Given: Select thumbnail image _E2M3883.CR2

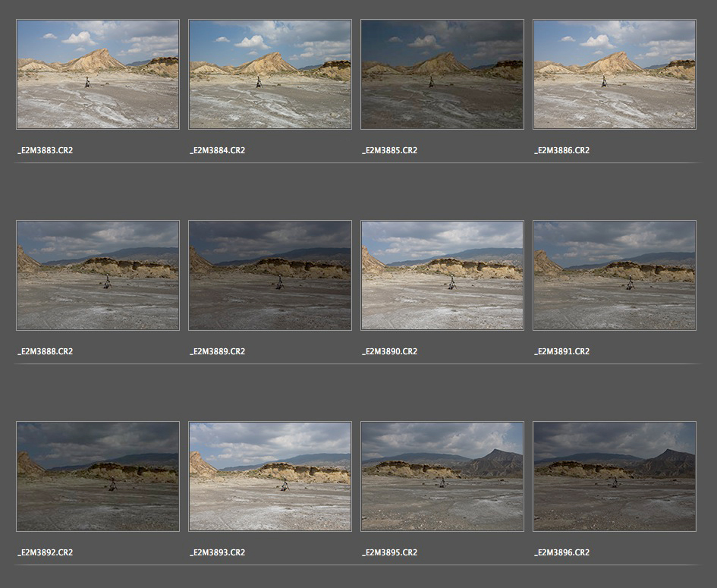Looking at the screenshot, I should pos(98,74).
